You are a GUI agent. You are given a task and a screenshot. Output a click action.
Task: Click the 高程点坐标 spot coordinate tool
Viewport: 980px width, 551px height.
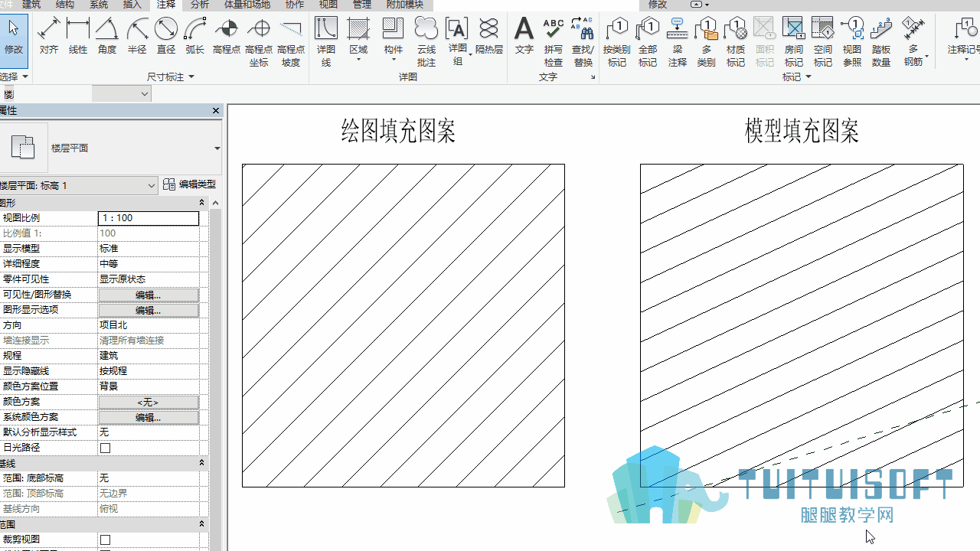pos(259,41)
